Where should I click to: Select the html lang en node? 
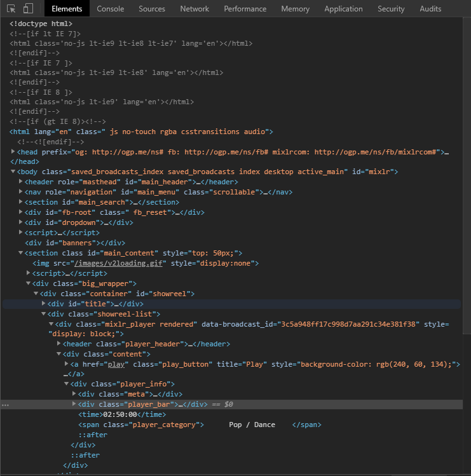click(141, 132)
